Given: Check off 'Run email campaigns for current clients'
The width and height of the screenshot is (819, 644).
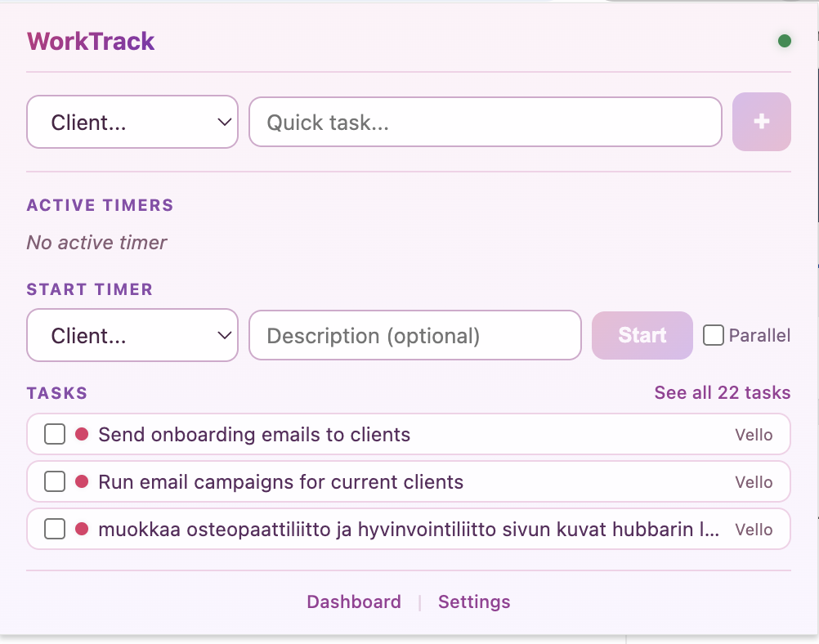Looking at the screenshot, I should 55,482.
